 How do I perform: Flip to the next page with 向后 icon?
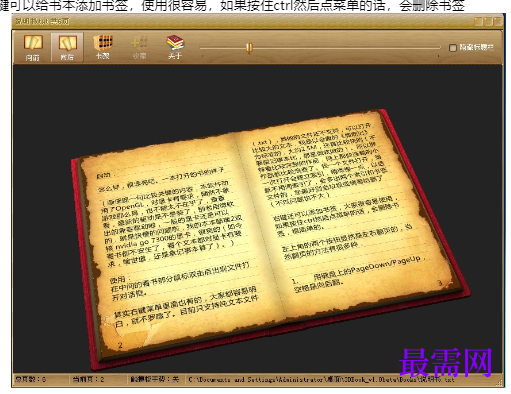[67, 47]
